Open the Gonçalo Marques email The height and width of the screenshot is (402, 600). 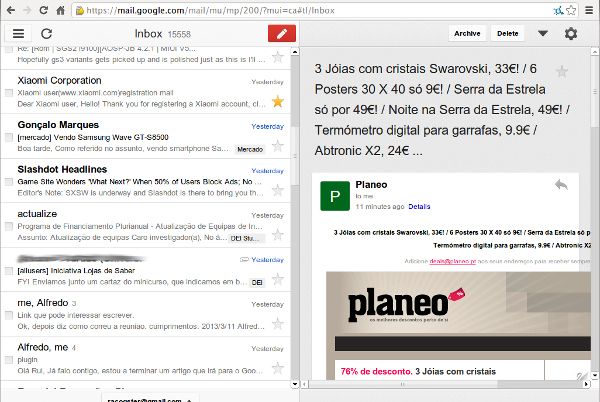120,136
